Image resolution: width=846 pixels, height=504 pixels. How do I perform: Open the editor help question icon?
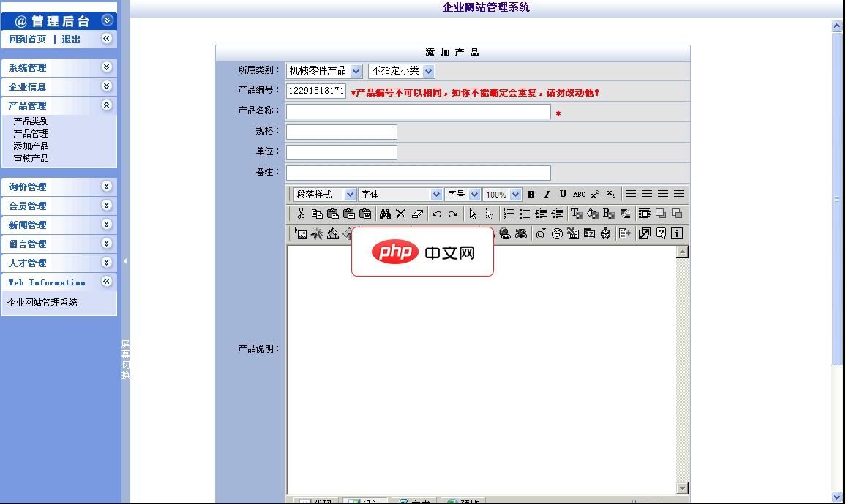tap(661, 234)
